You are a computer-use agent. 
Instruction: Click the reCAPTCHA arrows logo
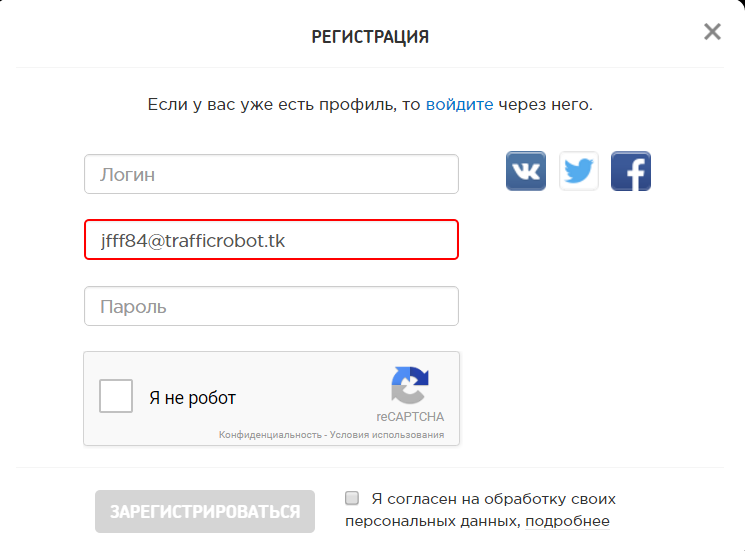[410, 385]
